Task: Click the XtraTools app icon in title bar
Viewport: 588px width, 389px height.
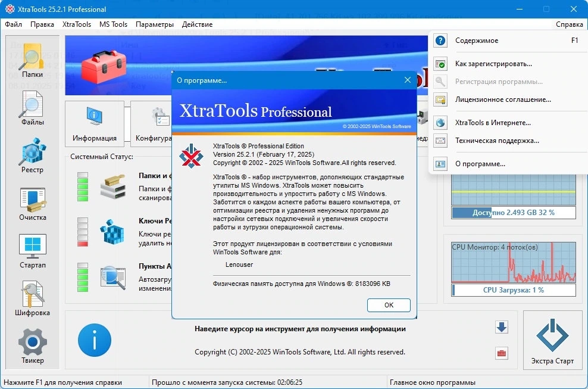Action: (10, 9)
